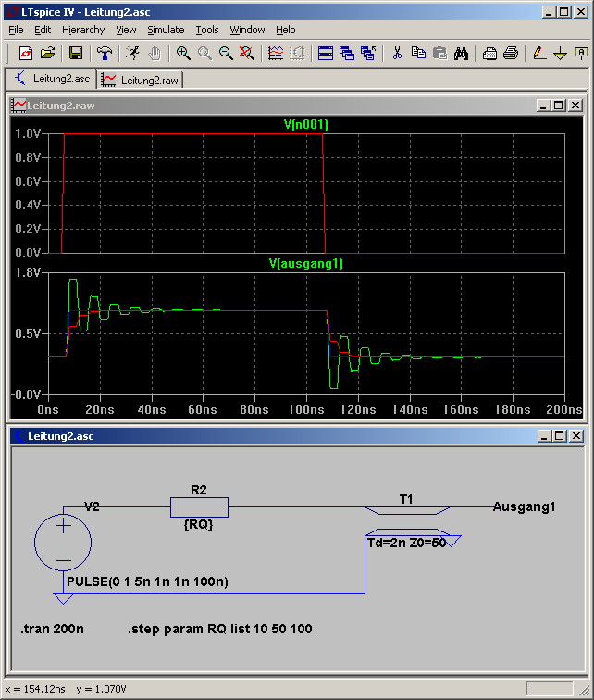Open the Tools menu
594x700 pixels.
207,30
